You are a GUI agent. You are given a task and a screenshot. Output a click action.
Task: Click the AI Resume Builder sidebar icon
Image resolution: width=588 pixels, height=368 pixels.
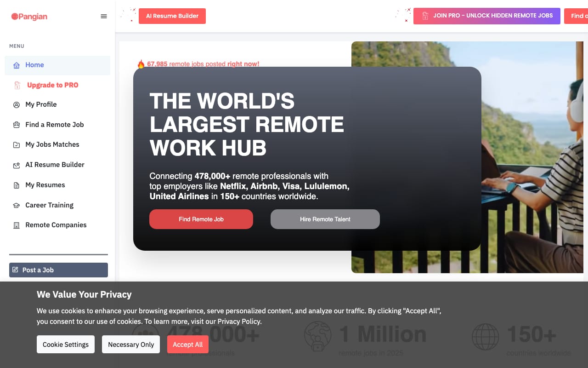pos(17,165)
